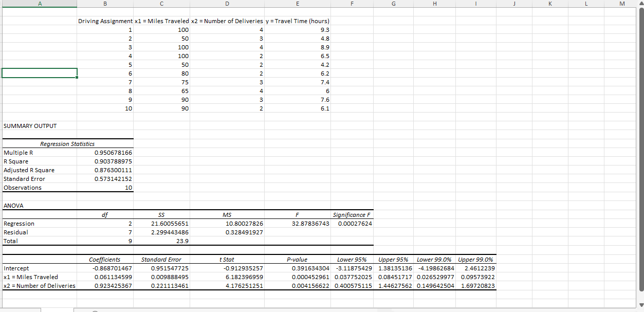Select travel time 9.3 for driving assignment 1

tap(297, 29)
